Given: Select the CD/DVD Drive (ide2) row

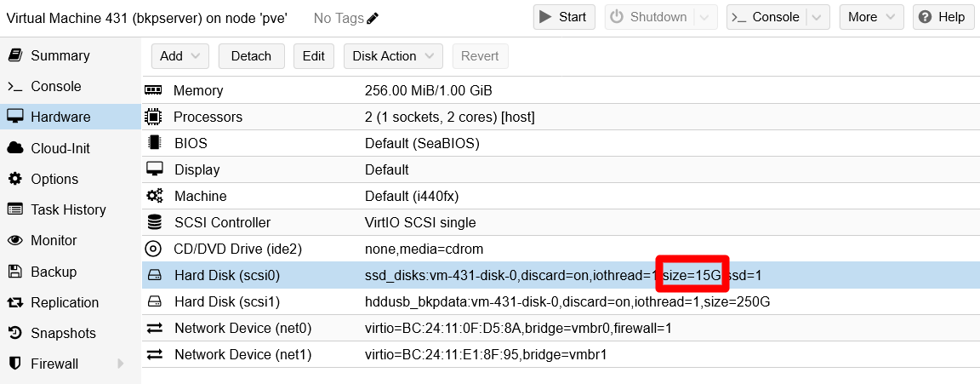Looking at the screenshot, I should pyautogui.click(x=561, y=249).
